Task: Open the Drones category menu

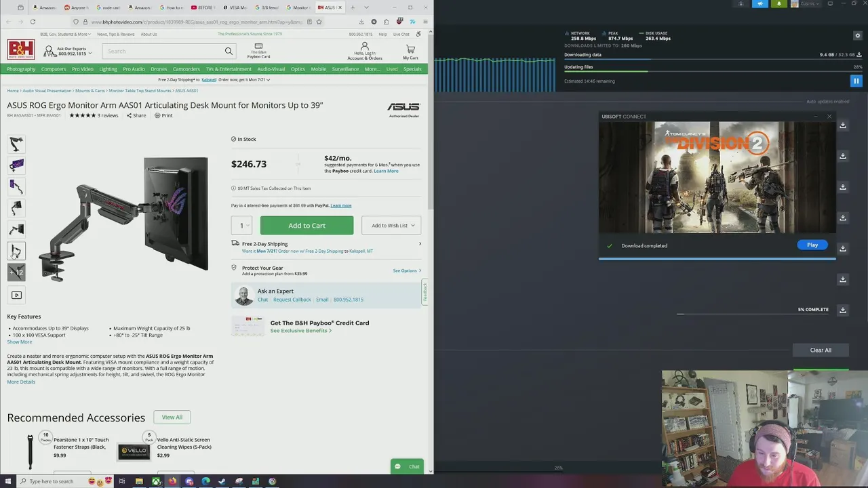Action: pos(159,69)
